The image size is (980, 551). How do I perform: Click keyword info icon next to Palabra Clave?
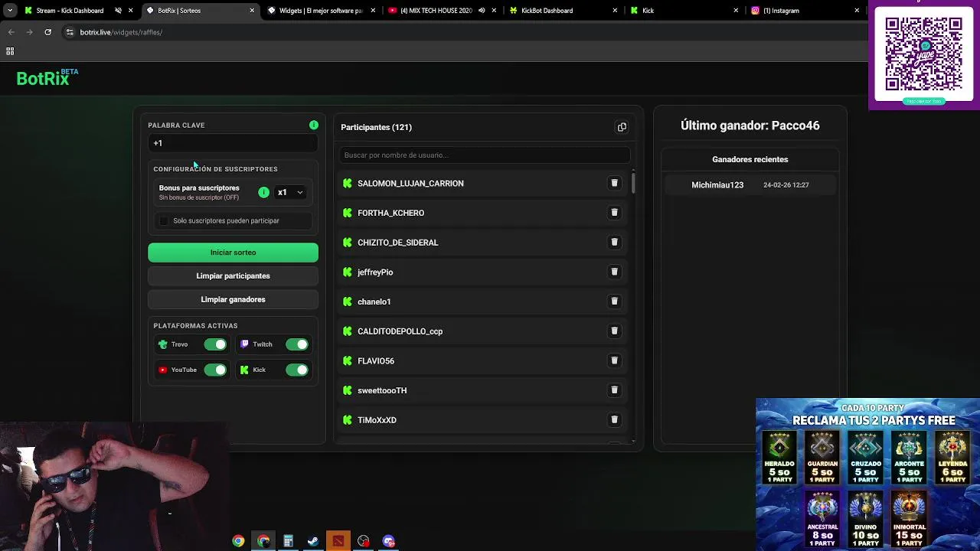point(314,125)
